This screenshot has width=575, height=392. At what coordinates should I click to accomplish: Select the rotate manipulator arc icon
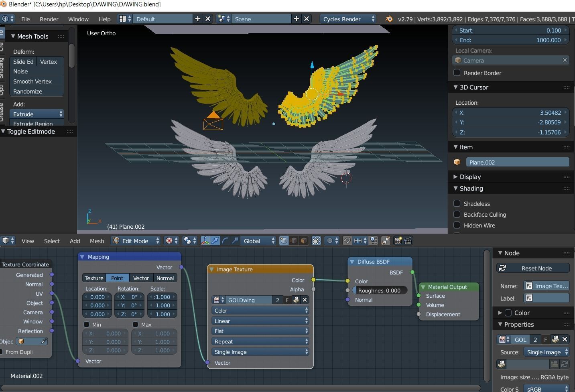coord(225,241)
